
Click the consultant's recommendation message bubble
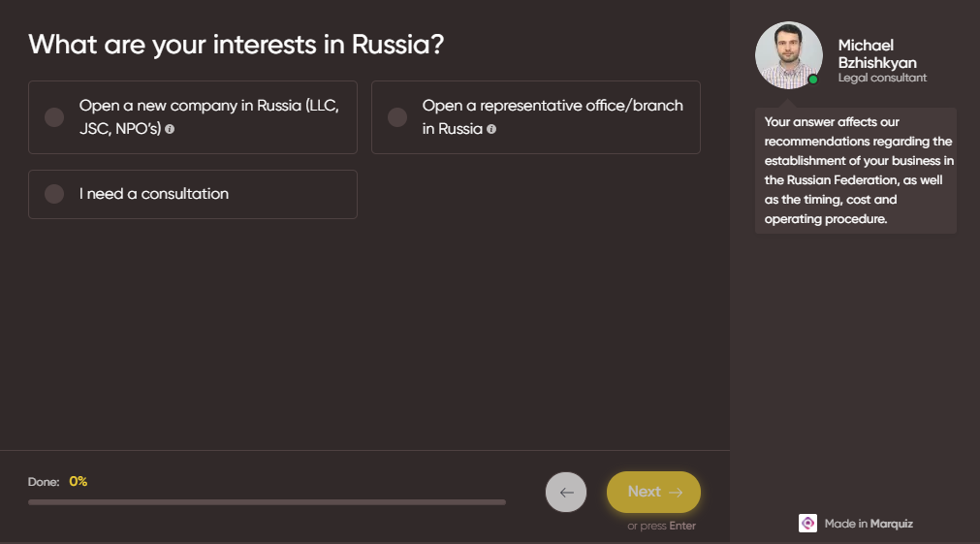[x=856, y=171]
